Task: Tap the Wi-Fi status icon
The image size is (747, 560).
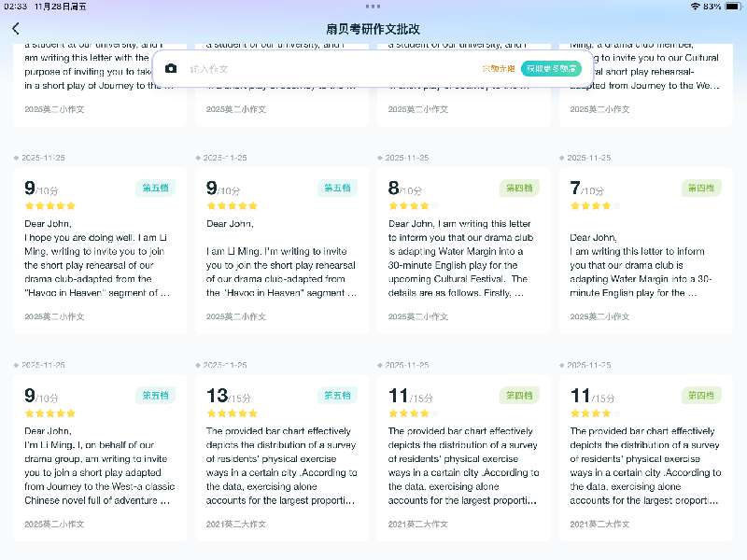Action: [x=695, y=7]
